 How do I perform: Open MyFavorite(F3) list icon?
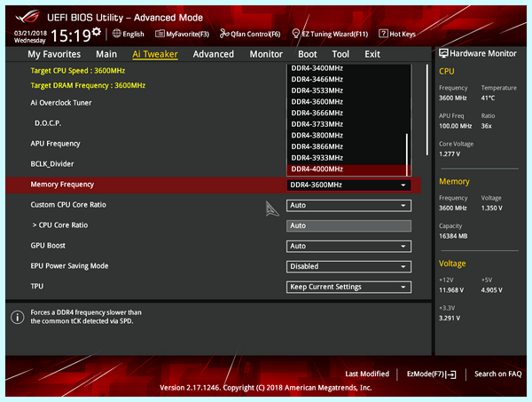click(160, 34)
